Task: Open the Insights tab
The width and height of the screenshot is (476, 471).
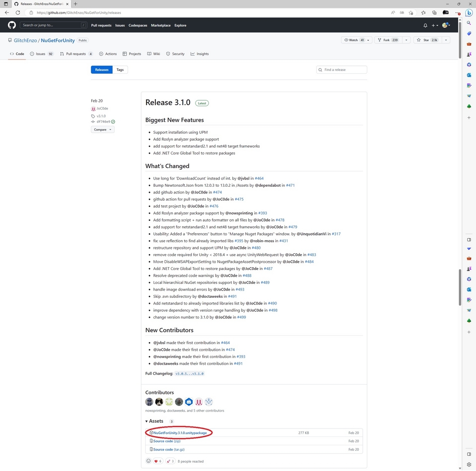Action: tap(200, 54)
